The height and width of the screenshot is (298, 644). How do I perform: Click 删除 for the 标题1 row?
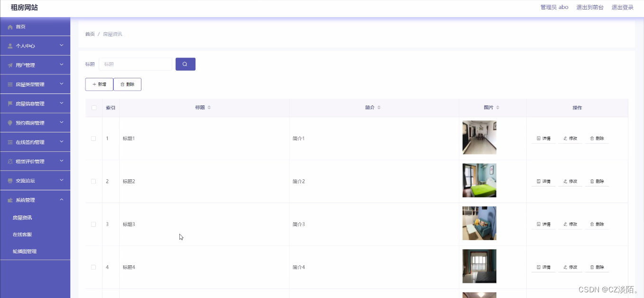coord(597,139)
